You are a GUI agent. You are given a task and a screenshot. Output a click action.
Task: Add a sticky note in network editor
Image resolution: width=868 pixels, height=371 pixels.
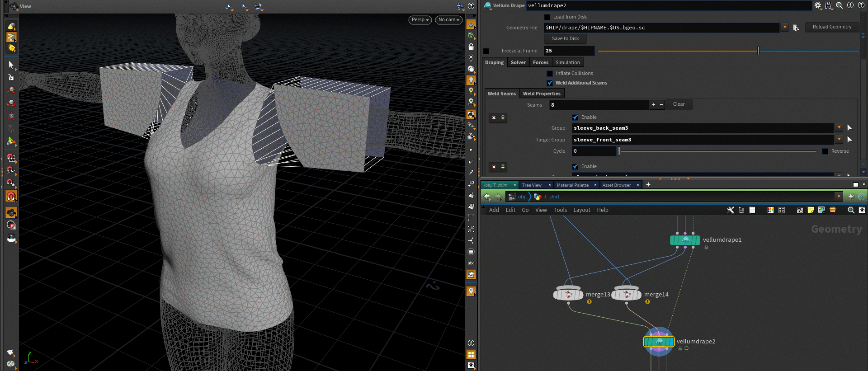tap(811, 210)
